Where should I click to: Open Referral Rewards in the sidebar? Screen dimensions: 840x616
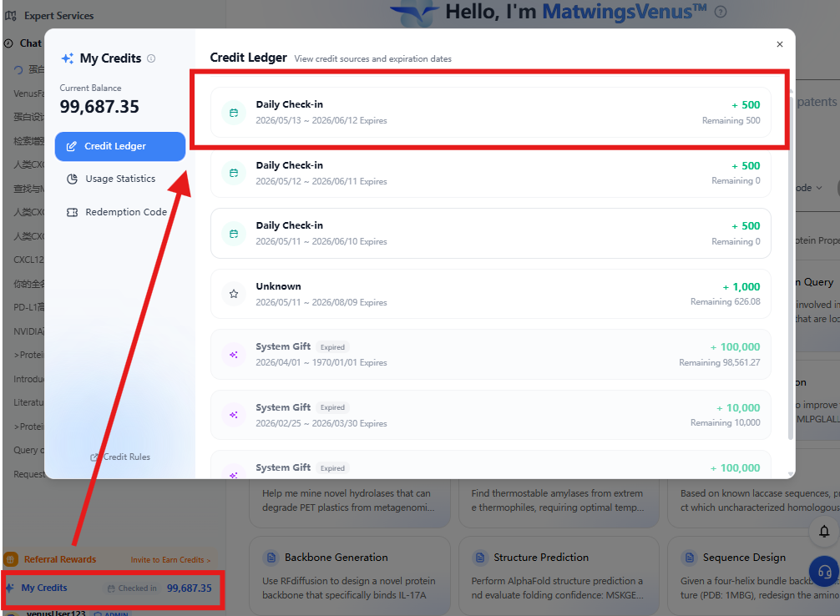tap(59, 559)
